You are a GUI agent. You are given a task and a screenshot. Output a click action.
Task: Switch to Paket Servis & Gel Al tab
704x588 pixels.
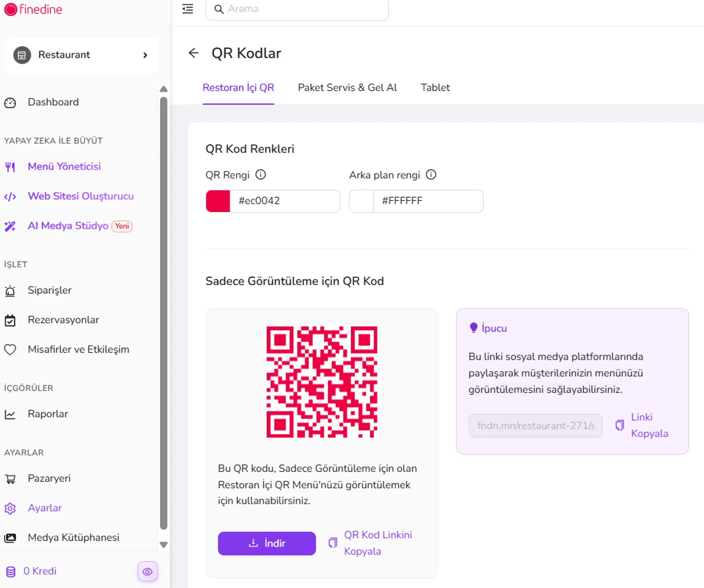click(347, 88)
